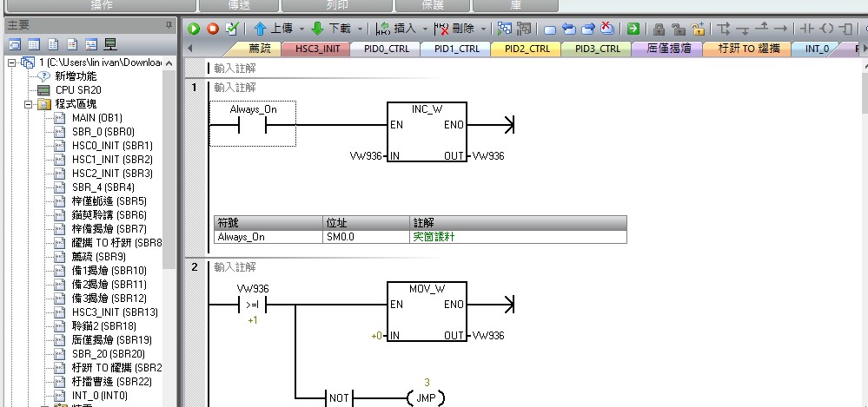Click the compile checkmark icon
This screenshot has width=868, height=407.
[231, 28]
